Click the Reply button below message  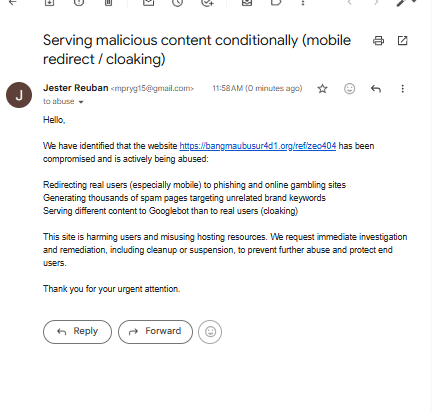coord(77,332)
